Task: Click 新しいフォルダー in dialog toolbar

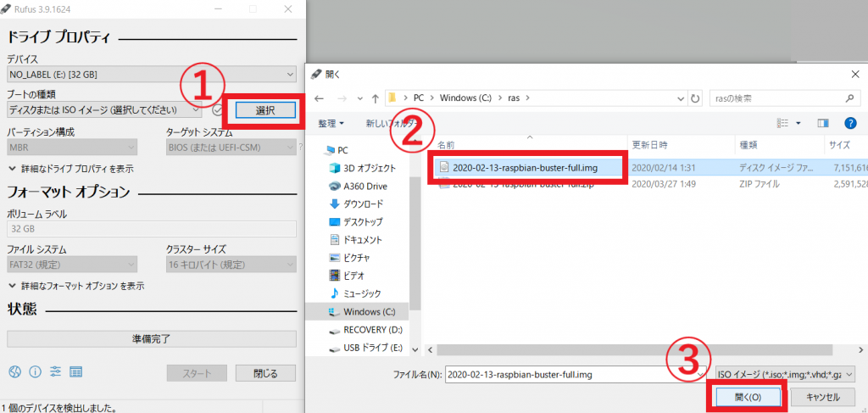Action: (390, 123)
